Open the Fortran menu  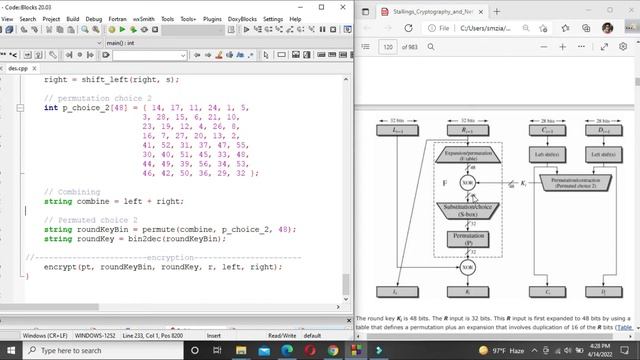(x=118, y=19)
